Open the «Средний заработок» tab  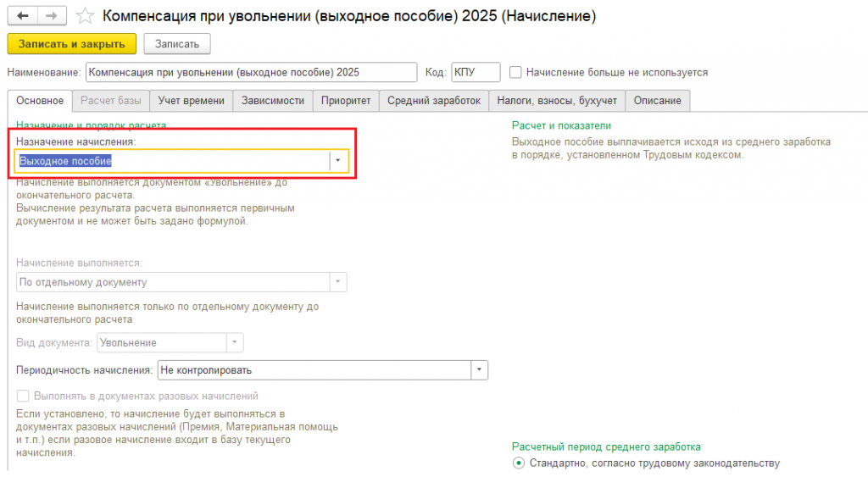[x=434, y=101]
